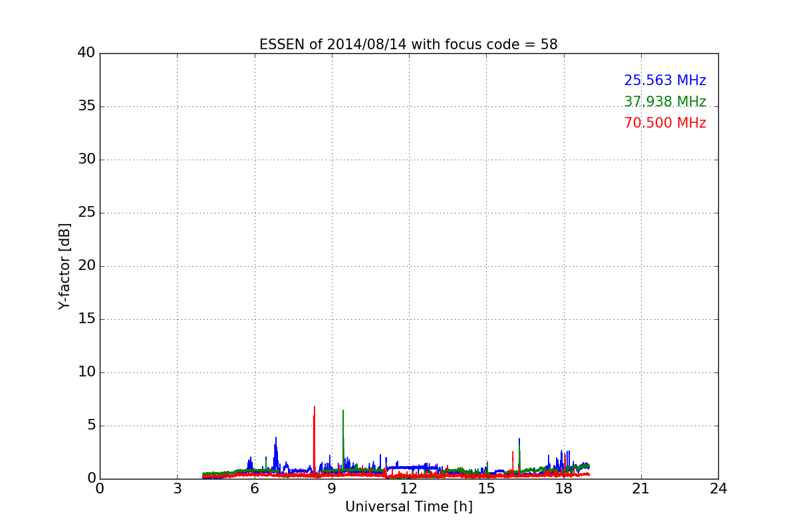Image resolution: width=798 pixels, height=532 pixels.
Task: Click the x-axis tick label '9'
Action: (332, 489)
